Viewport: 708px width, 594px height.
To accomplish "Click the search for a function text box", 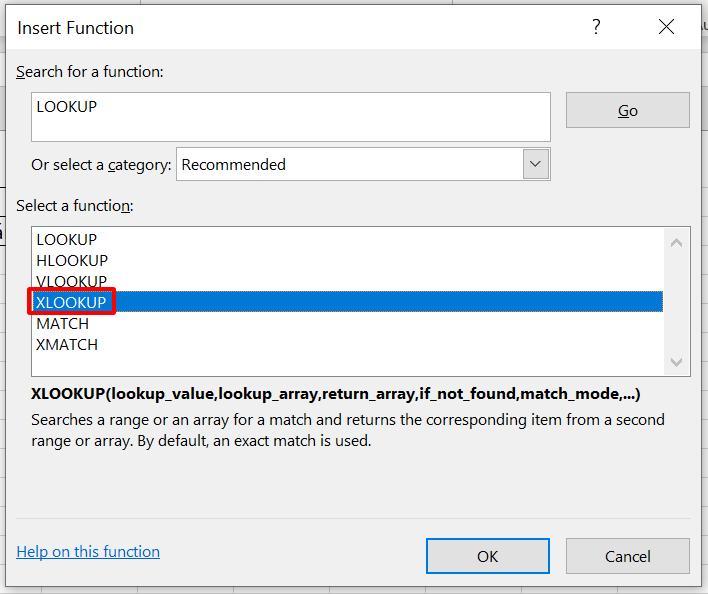I will tap(290, 117).
